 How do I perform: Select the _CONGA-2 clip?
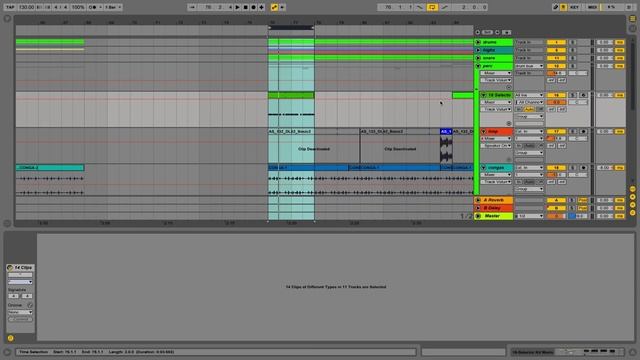(50, 168)
